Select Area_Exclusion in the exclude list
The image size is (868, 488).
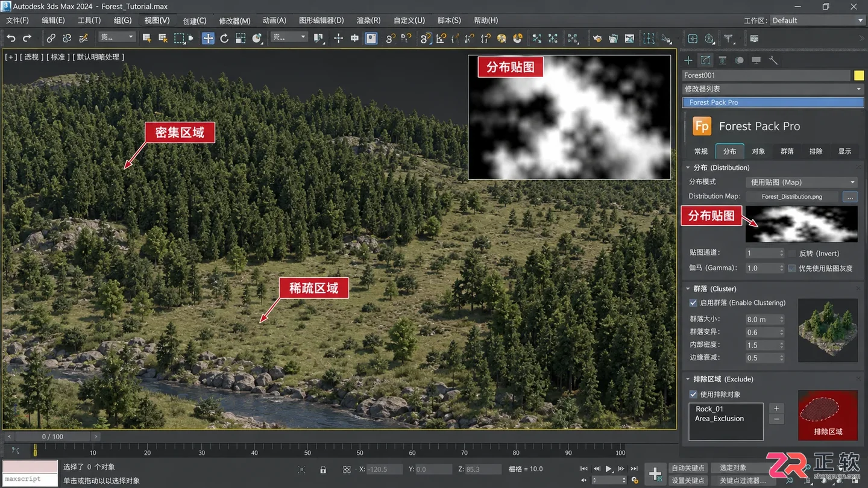coord(720,418)
